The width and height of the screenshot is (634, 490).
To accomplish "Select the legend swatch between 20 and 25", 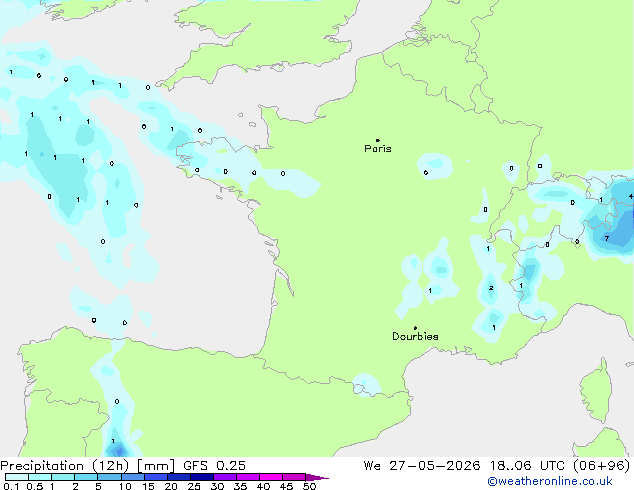I will pos(178,477).
